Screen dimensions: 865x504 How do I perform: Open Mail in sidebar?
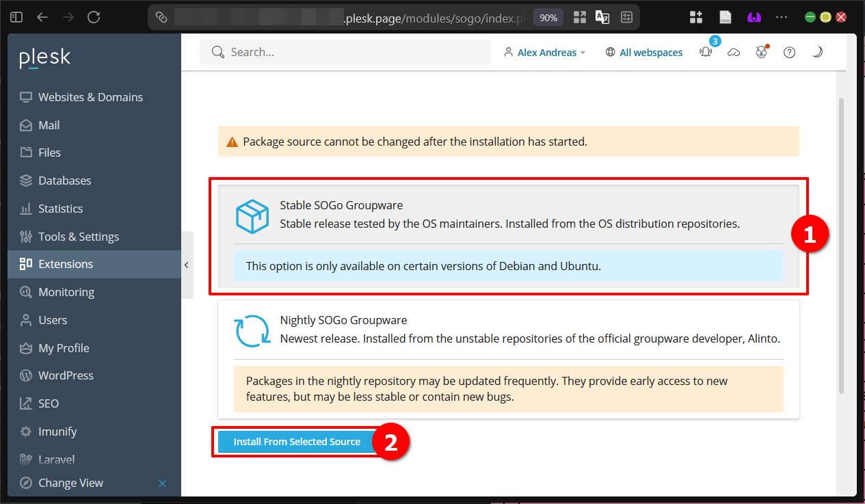point(94,125)
